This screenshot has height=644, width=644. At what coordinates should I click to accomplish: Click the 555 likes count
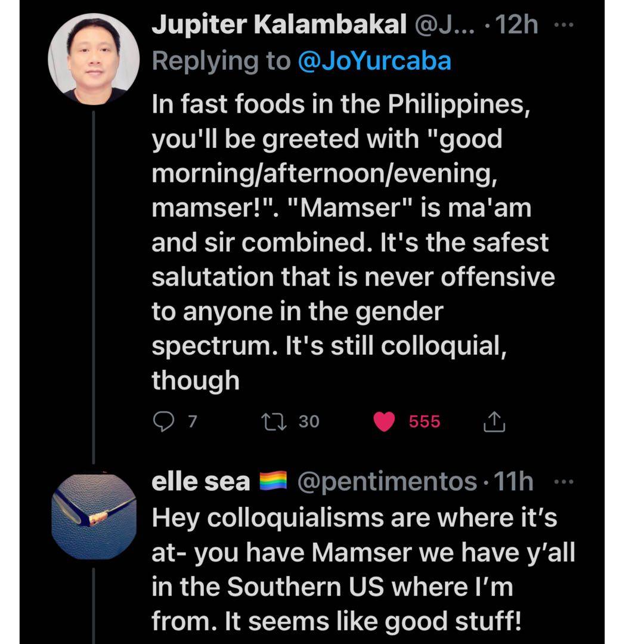click(x=425, y=422)
